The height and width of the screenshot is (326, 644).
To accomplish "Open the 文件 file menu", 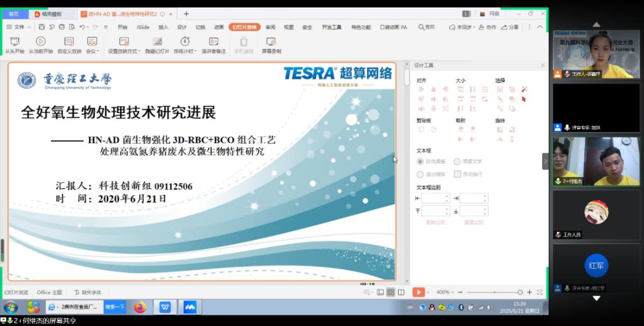I will click(x=18, y=27).
